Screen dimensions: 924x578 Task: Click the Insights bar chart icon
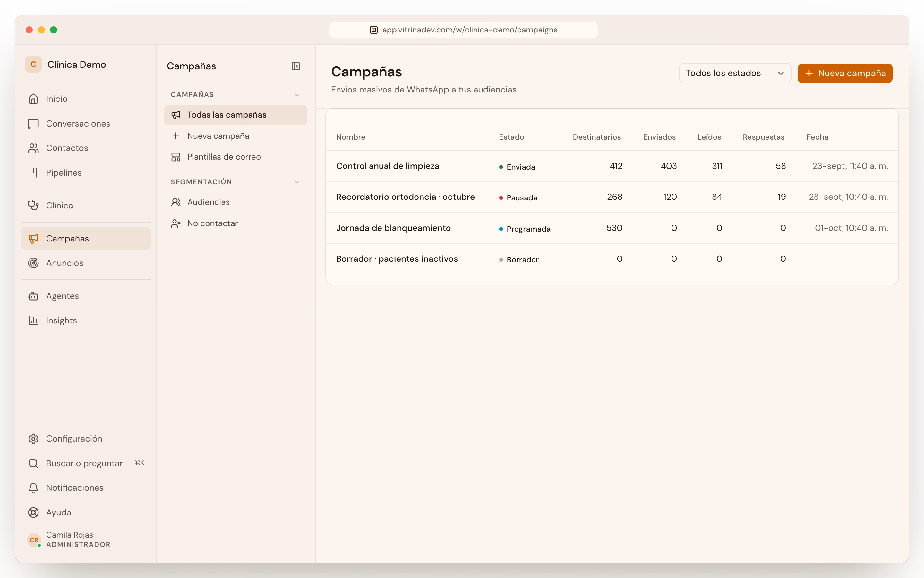[x=33, y=320]
